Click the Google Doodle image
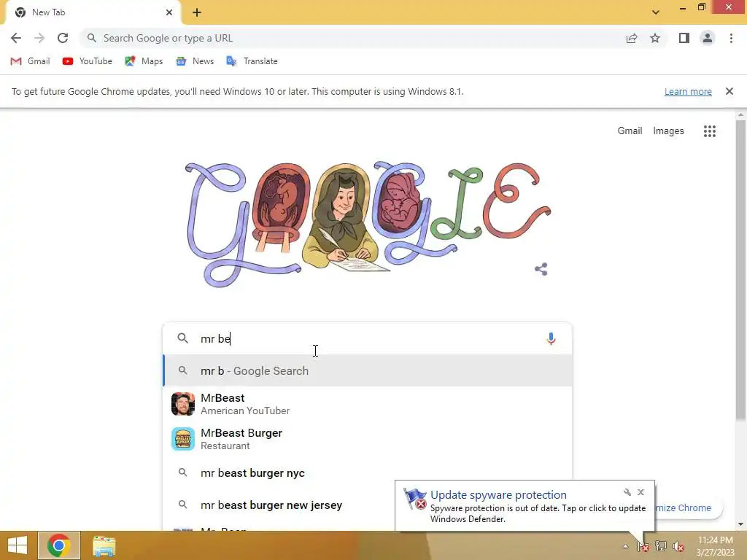Viewport: 747px width, 560px height. coord(368,224)
